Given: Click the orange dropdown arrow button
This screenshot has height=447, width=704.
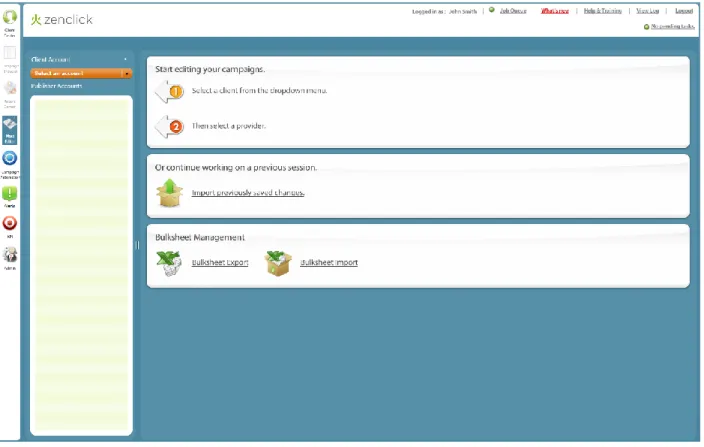Looking at the screenshot, I should point(127,73).
